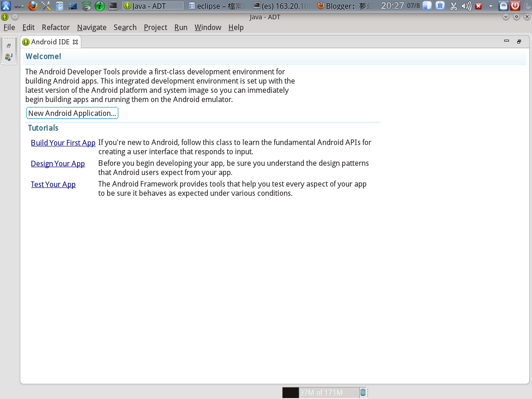This screenshot has width=532, height=399.
Task: Open the KDE application launcher
Action: click(x=6, y=6)
